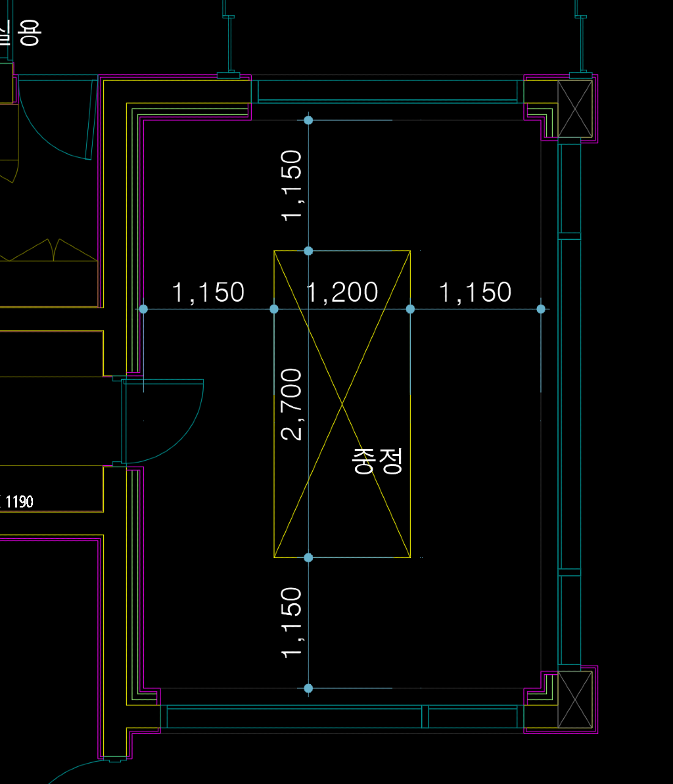Select the crossed box in the top-right corner
This screenshot has width=673, height=784.
coord(575,108)
